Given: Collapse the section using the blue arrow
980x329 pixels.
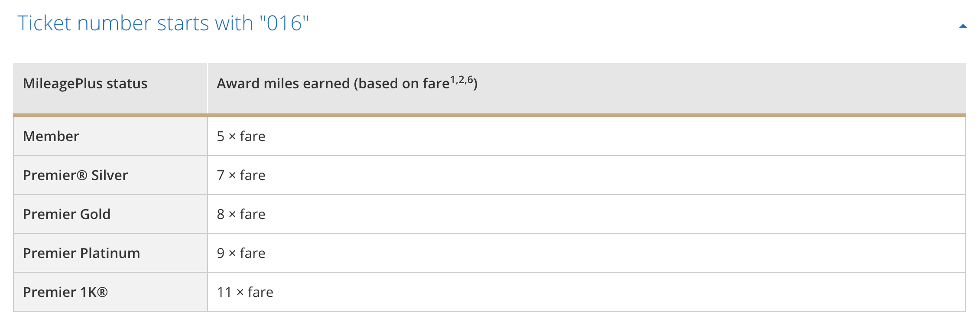Looking at the screenshot, I should pyautogui.click(x=963, y=26).
